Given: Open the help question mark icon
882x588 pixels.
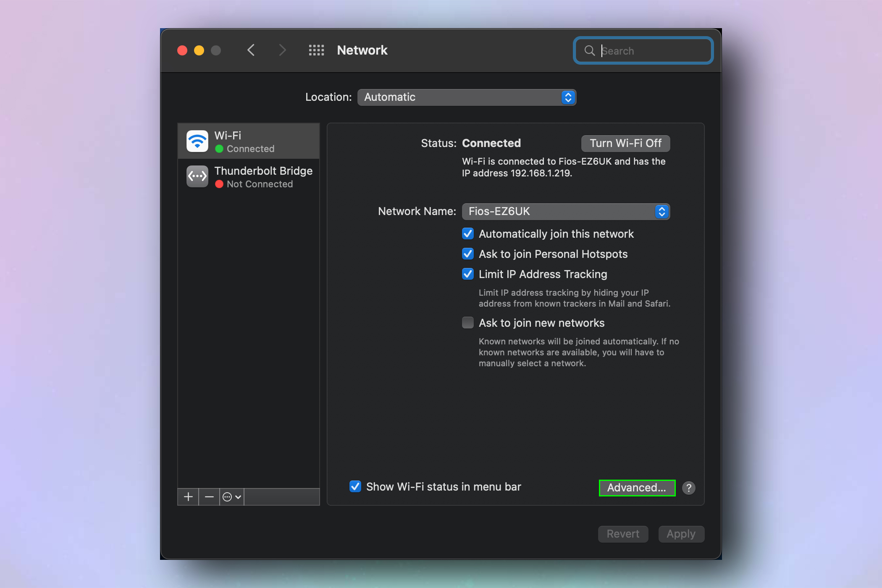Looking at the screenshot, I should tap(688, 488).
